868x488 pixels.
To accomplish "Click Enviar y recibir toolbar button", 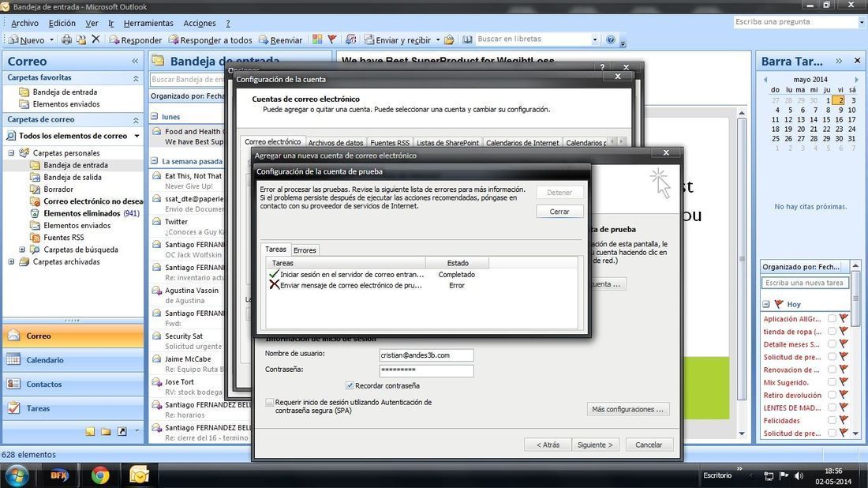I will tap(398, 40).
